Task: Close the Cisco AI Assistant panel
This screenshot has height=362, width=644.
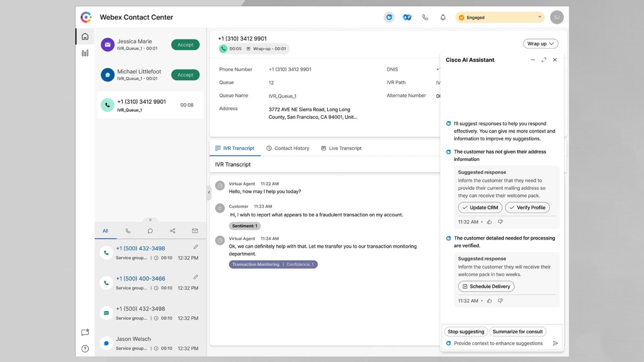Action: coord(555,60)
